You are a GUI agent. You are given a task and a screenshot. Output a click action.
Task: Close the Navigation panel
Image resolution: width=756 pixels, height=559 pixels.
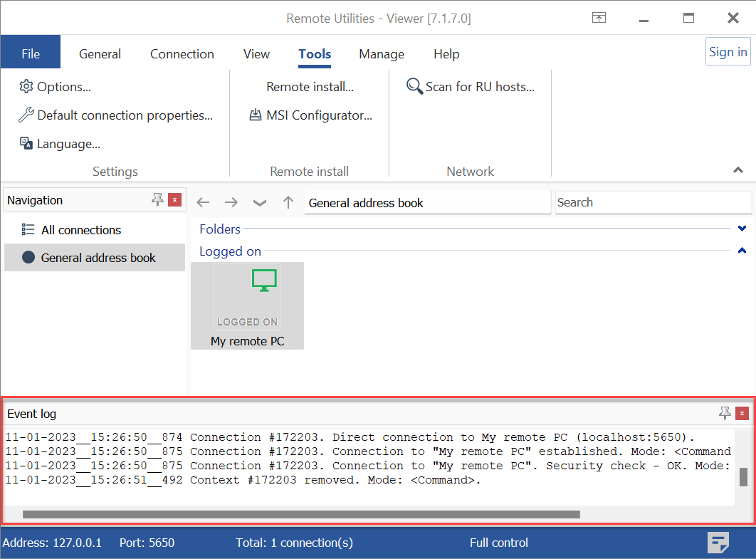click(174, 200)
